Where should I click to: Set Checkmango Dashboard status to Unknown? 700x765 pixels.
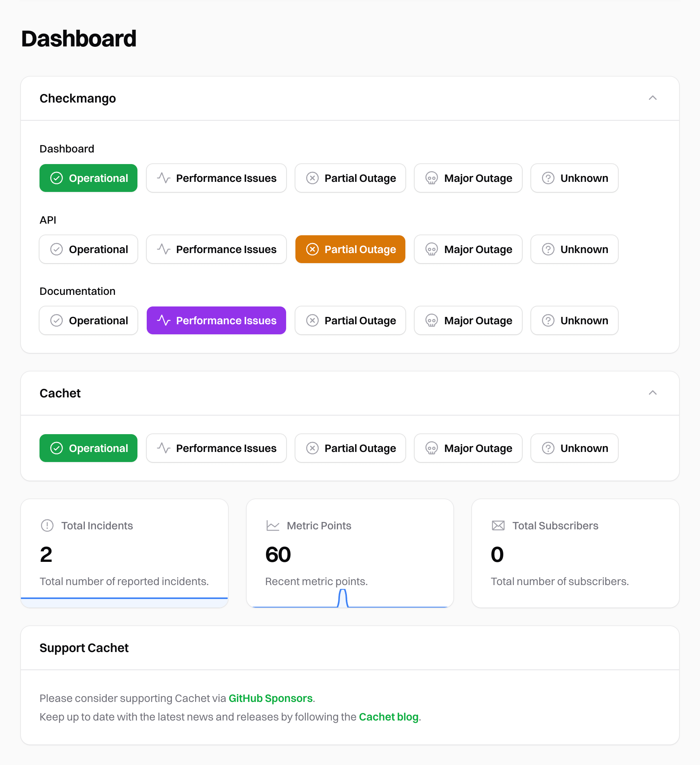575,178
